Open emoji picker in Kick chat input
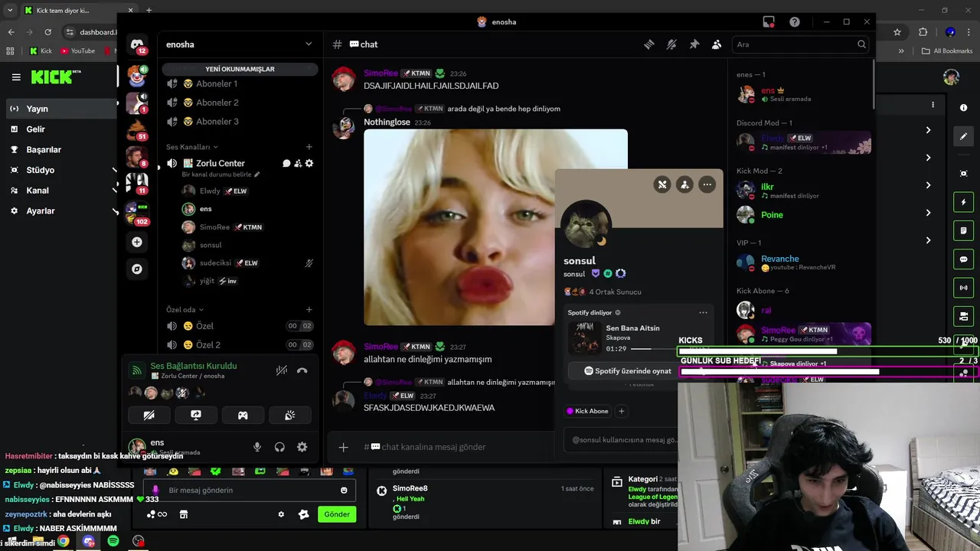This screenshot has width=980, height=551. pyautogui.click(x=344, y=490)
